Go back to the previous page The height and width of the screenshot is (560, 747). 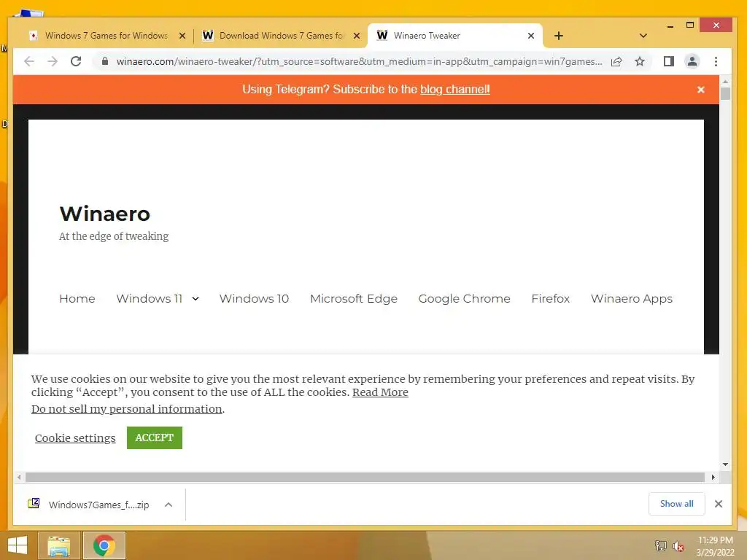29,61
